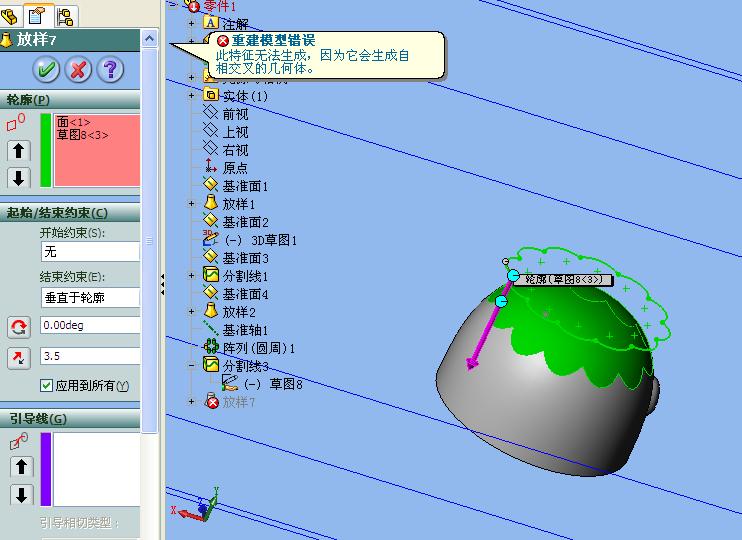The width and height of the screenshot is (742, 540).
Task: Open the FeatureManager design tree tab
Action: point(10,16)
